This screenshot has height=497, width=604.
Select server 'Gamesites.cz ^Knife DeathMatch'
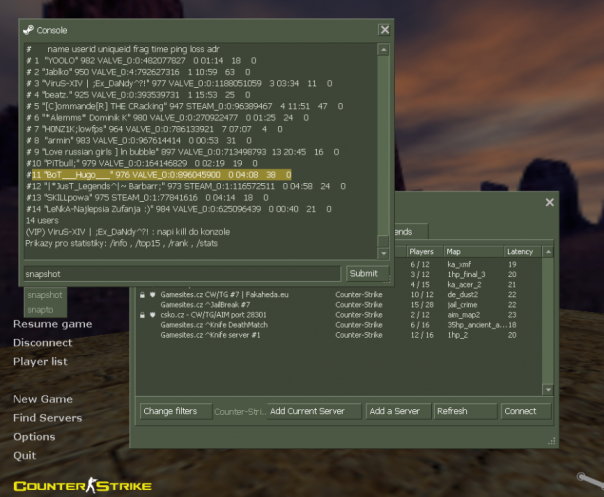coord(214,325)
